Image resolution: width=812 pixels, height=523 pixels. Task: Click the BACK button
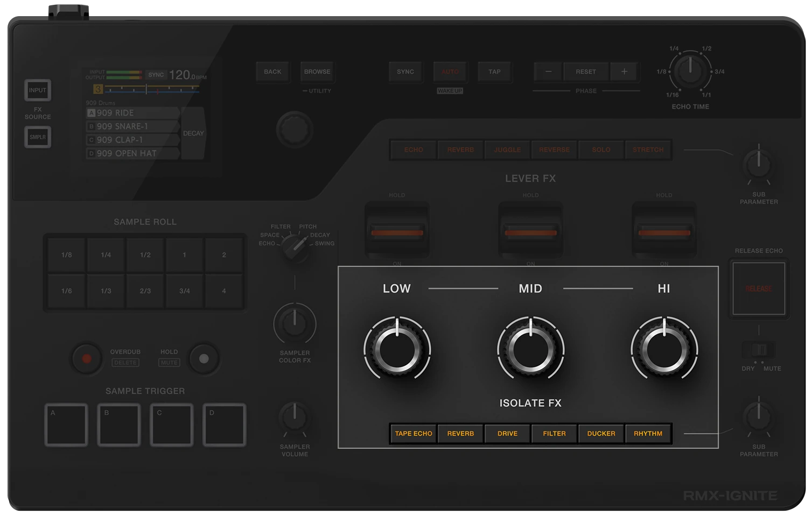(x=272, y=72)
